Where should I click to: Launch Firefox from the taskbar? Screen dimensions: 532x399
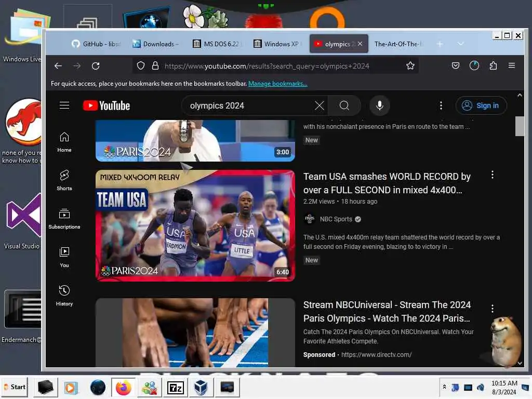(124, 388)
